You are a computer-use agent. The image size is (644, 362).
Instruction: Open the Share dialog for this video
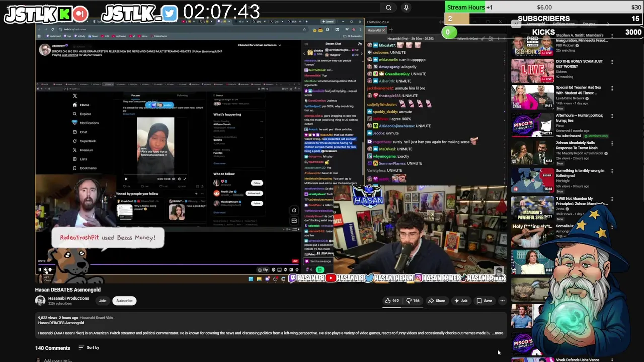tap(436, 301)
